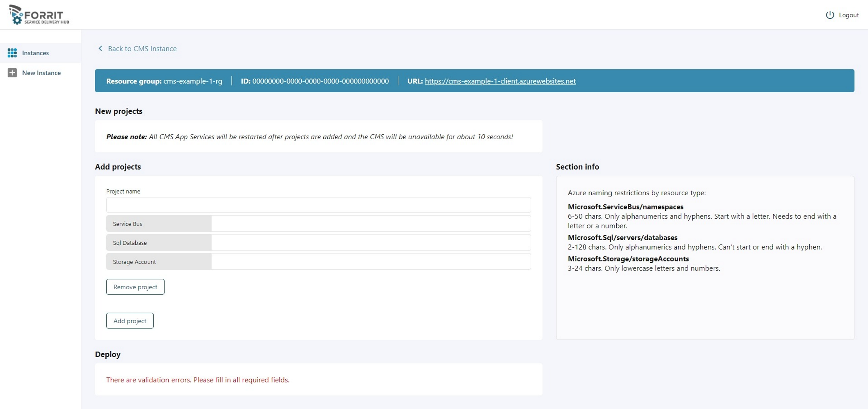868x409 pixels.
Task: Focus the Service Bus name field
Action: click(371, 224)
